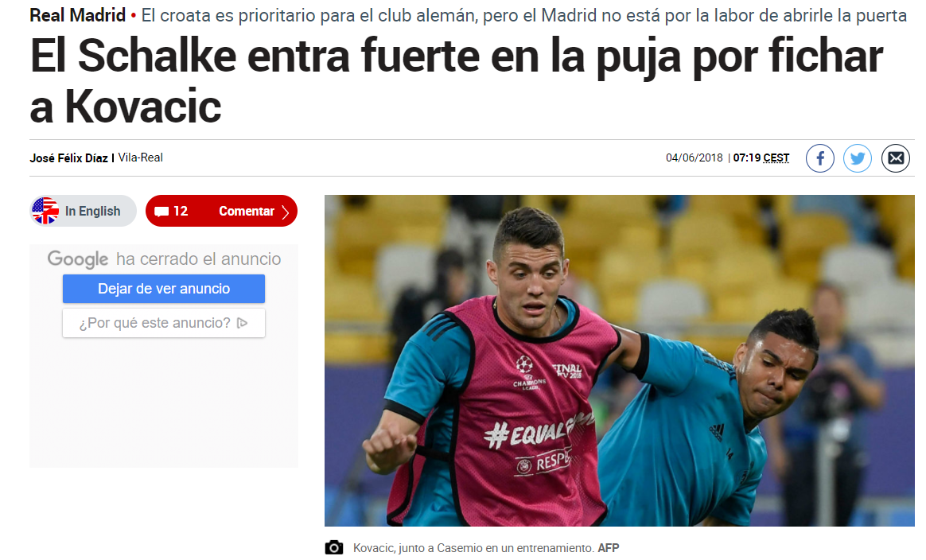
Task: Open author José Félix Díaz's page
Action: (x=69, y=158)
